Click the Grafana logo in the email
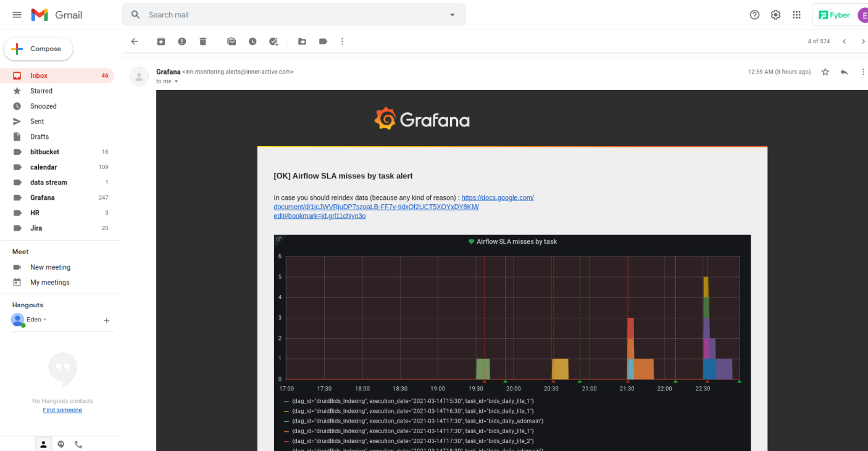The height and width of the screenshot is (451, 868). point(422,118)
